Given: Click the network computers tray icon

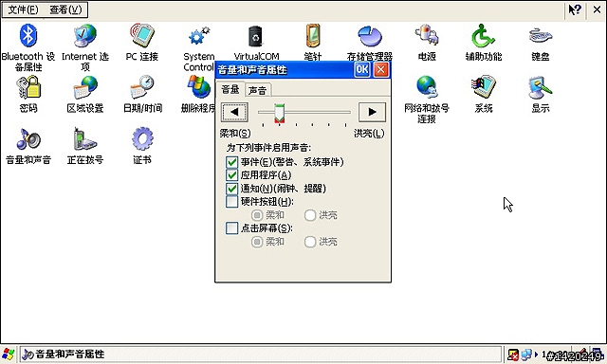Looking at the screenshot, I should coord(525,355).
